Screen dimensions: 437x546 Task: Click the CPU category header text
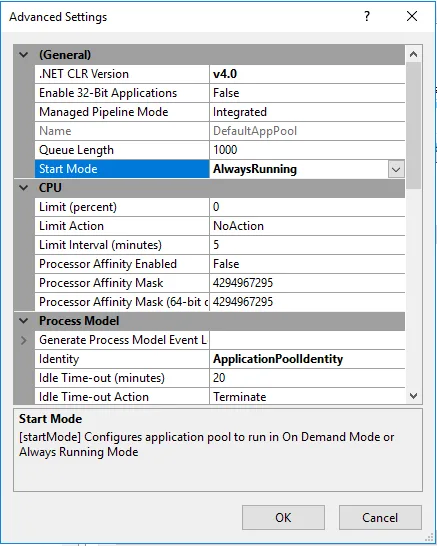click(50, 188)
